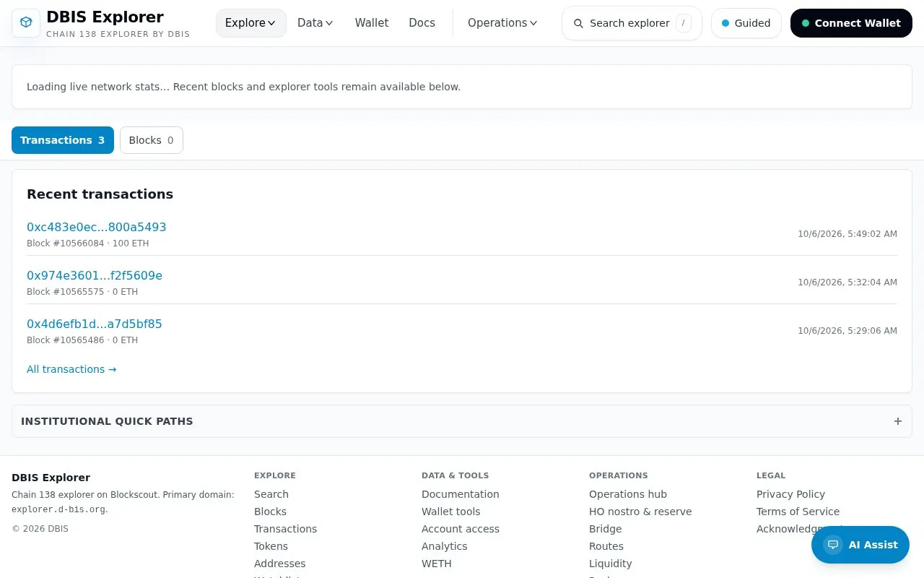Screen dimensions: 924x578
Task: Open the footer Routes link
Action: click(606, 546)
